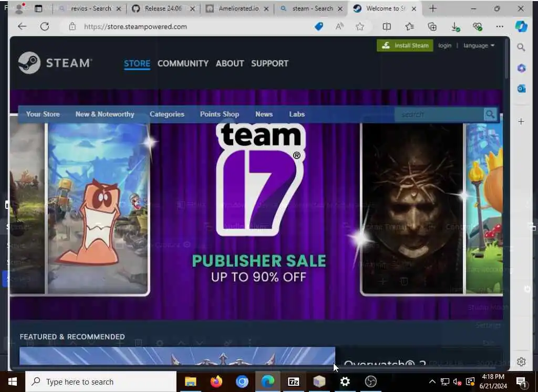
Task: Open the Worms game banner card
Action: tap(98, 208)
